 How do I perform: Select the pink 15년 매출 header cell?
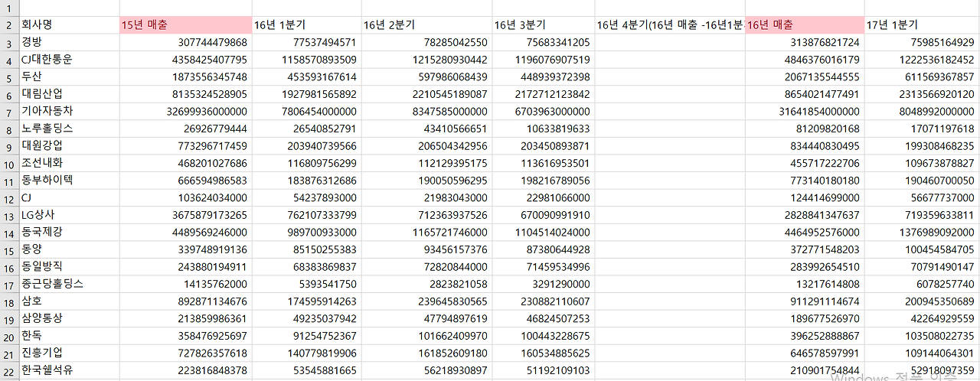tap(185, 25)
